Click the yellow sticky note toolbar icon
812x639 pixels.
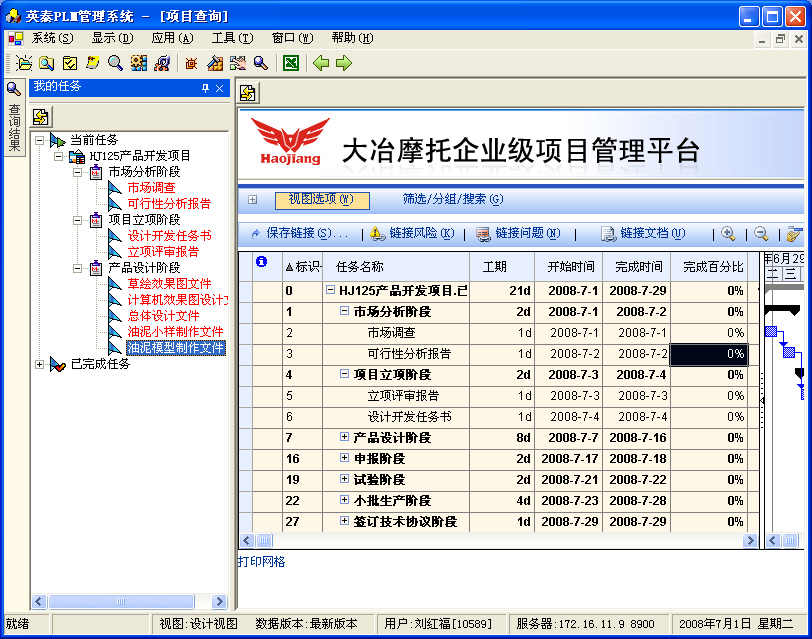point(92,63)
